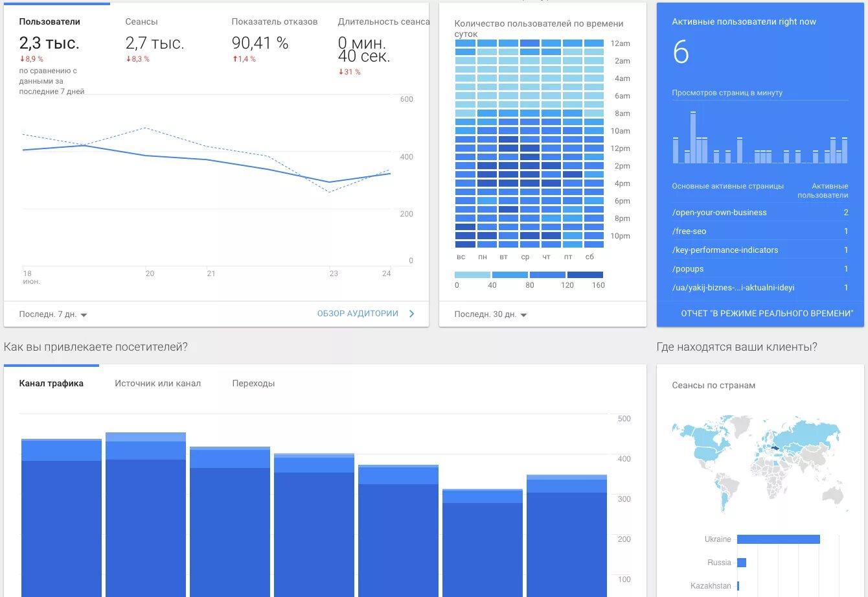Click the /key-performance-indicators page row
This screenshot has width=868, height=597.
(x=760, y=250)
